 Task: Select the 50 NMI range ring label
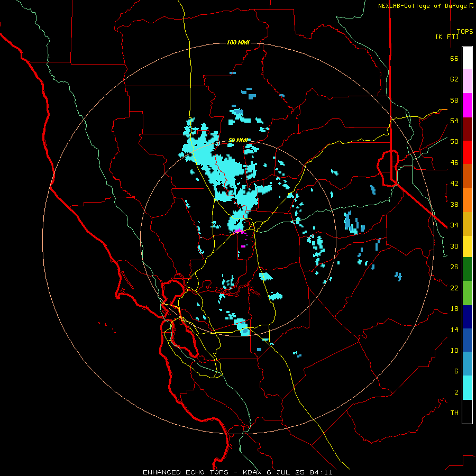point(238,140)
